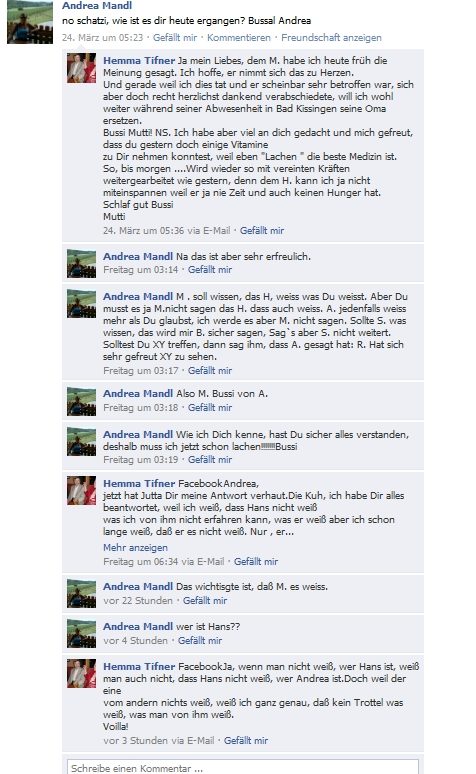Image resolution: width=476 pixels, height=774 pixels.
Task: Open Hemma Tifner's name on first comment
Action: (x=139, y=60)
